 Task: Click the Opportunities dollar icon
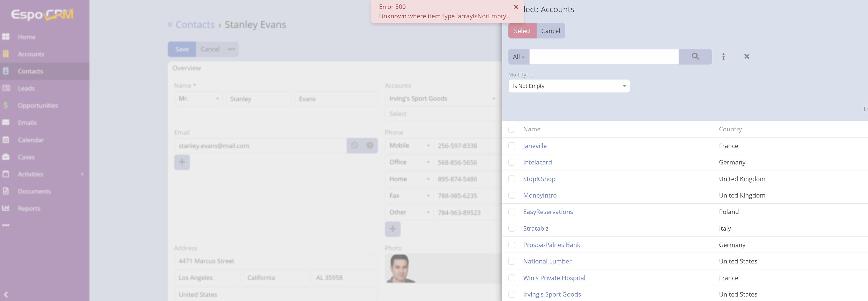(x=6, y=105)
